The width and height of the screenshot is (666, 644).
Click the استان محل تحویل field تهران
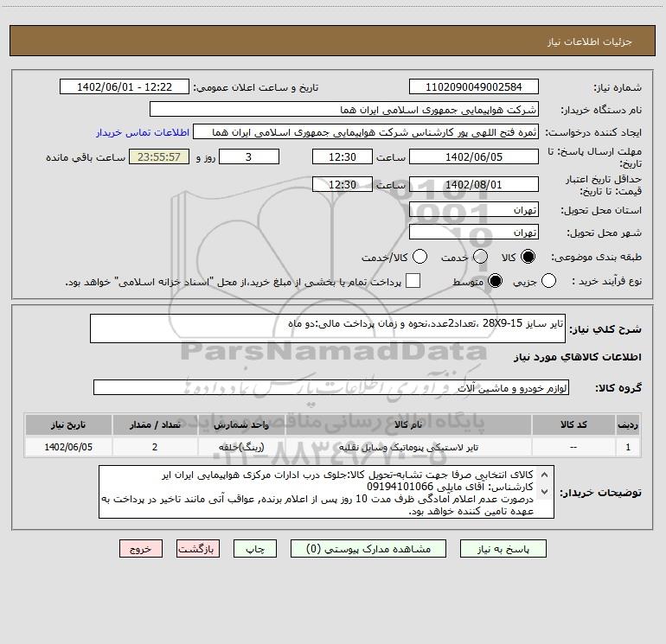pos(474,209)
